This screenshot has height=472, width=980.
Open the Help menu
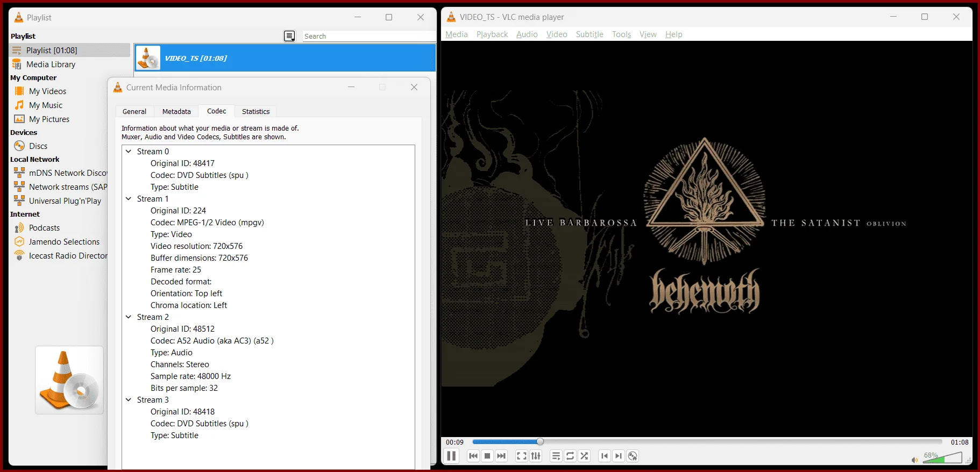(673, 34)
